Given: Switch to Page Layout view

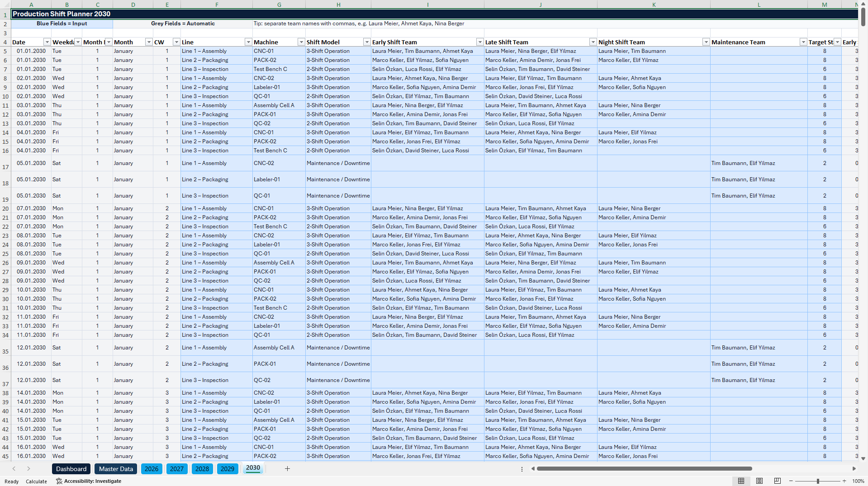Looking at the screenshot, I should click(759, 481).
